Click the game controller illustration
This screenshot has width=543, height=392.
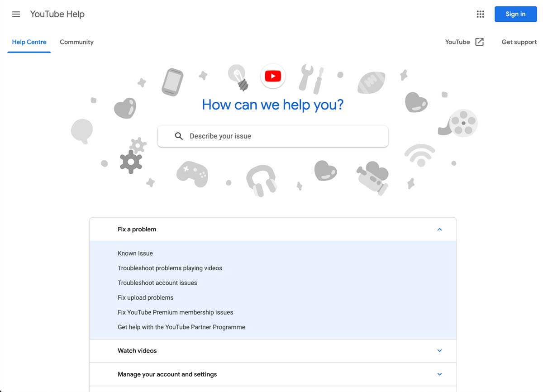192,173
